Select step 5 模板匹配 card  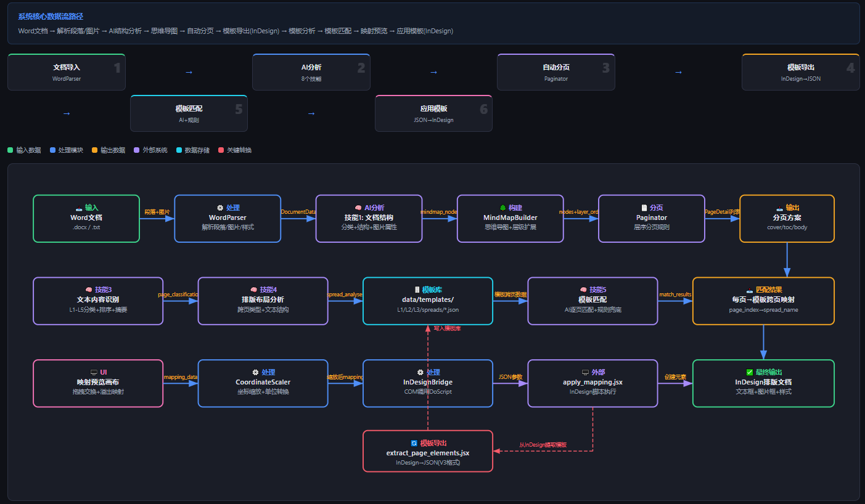click(189, 113)
